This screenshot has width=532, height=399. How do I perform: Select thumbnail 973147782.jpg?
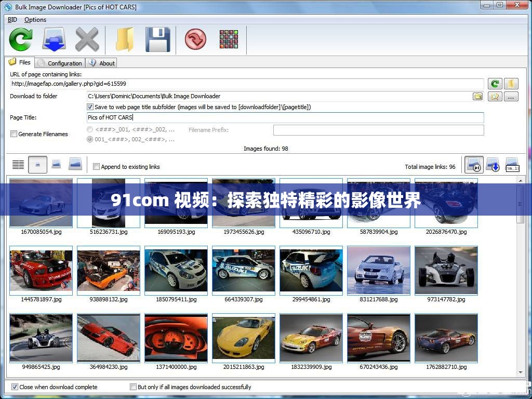coord(446,270)
